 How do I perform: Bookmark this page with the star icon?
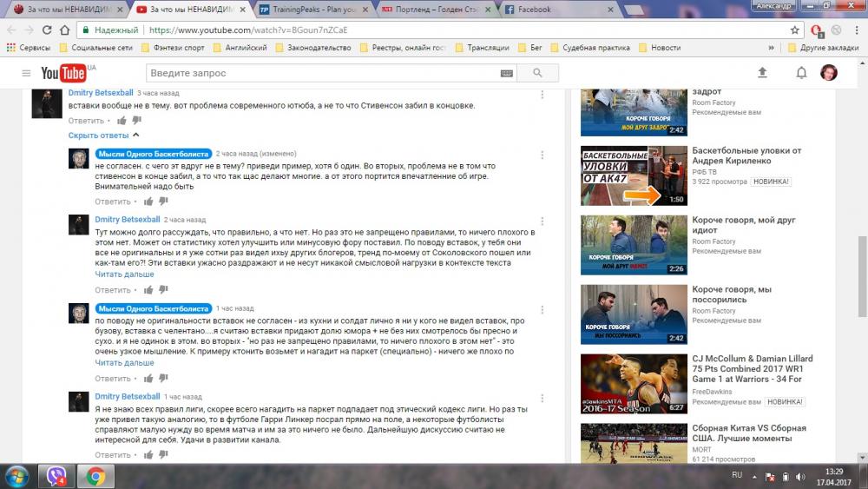(x=794, y=30)
